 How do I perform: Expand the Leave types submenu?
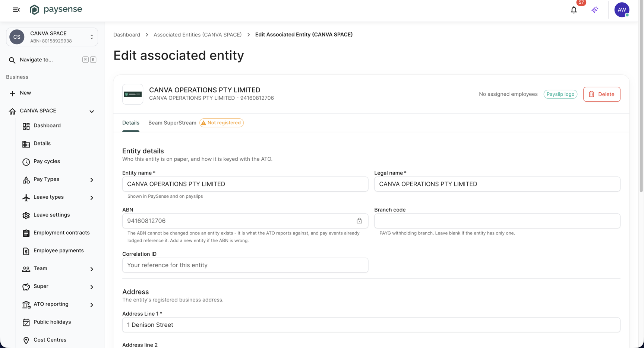pos(92,198)
